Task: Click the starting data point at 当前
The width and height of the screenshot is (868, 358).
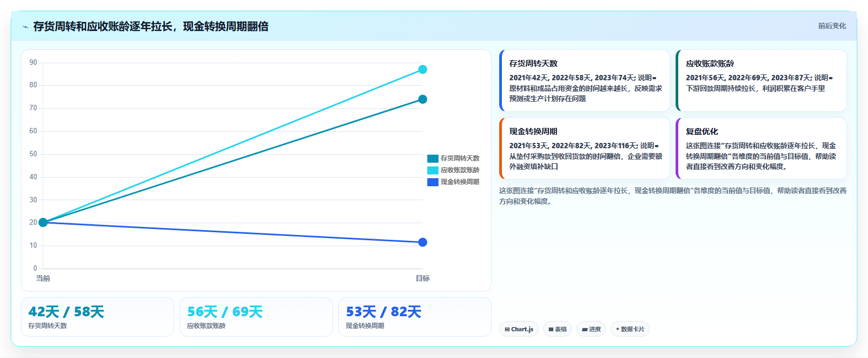Action: (x=43, y=222)
